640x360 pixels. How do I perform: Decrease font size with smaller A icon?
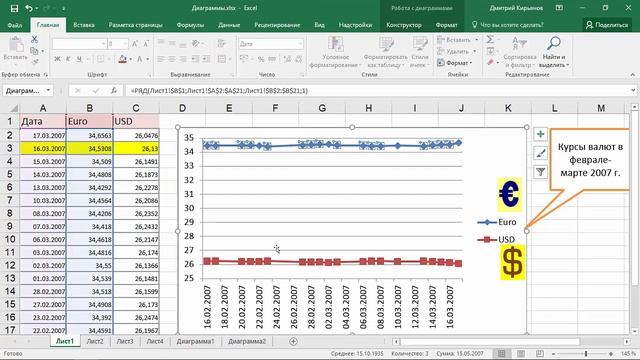tap(146, 43)
